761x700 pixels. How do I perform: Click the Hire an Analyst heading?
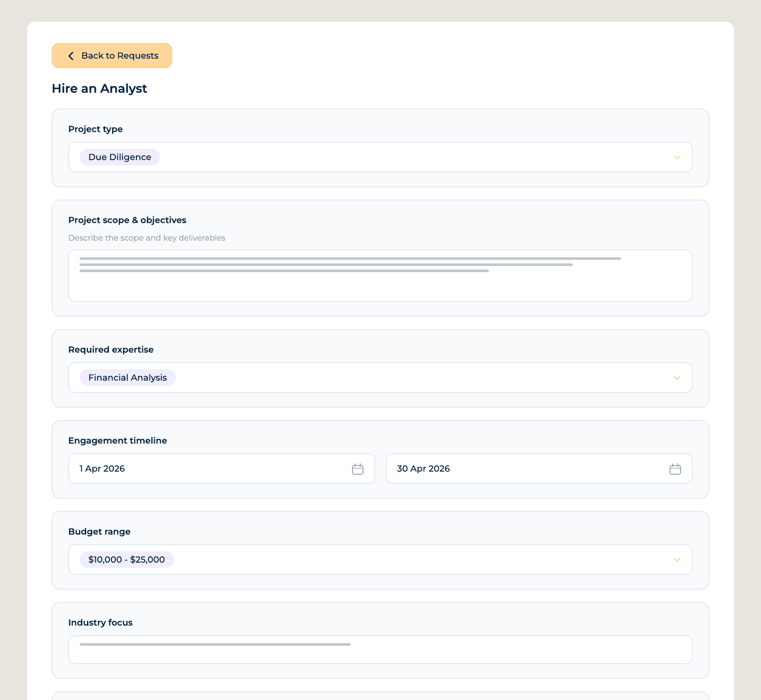99,89
